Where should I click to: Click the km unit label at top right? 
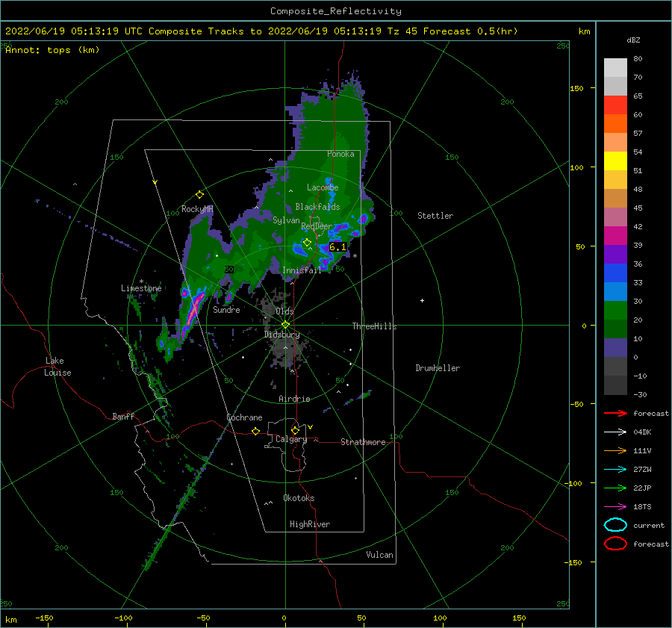pos(584,31)
